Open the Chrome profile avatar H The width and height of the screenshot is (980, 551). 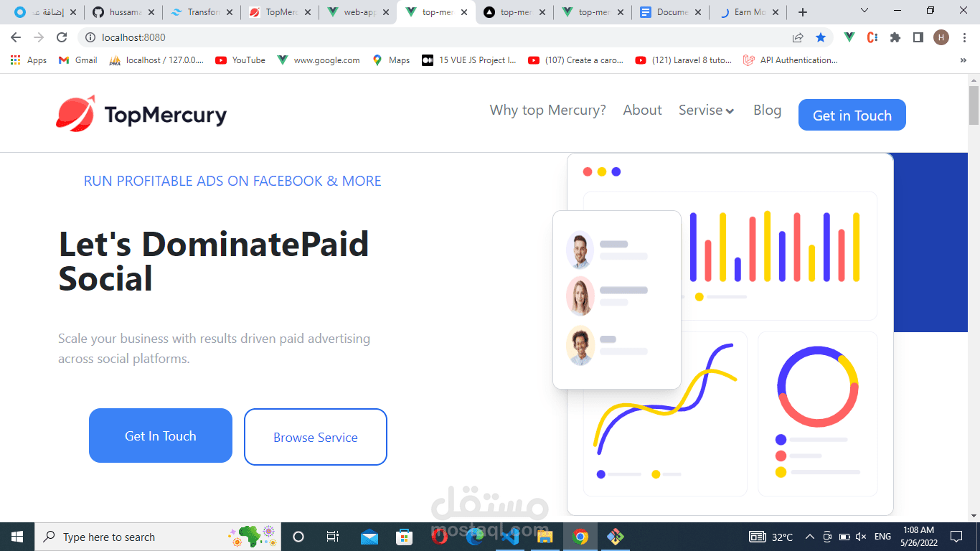click(941, 37)
